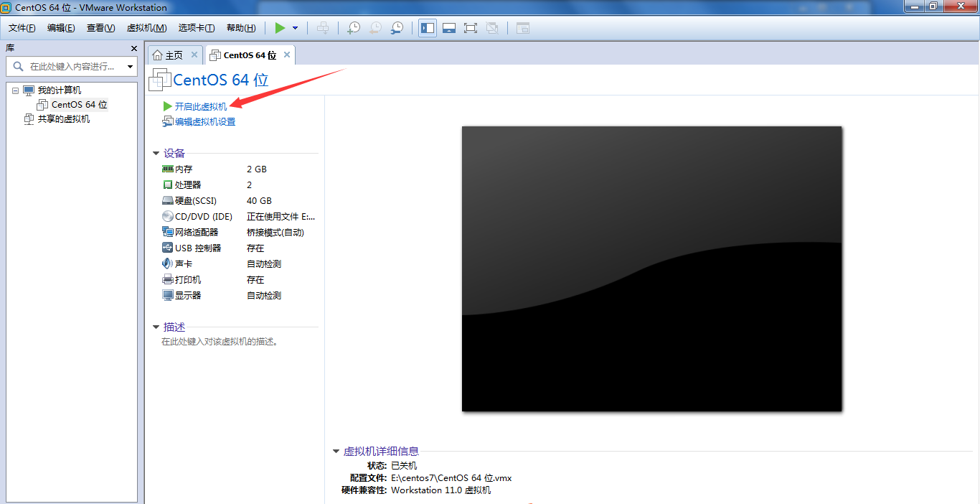Select CentOS 64 位 in library tree

coord(80,105)
